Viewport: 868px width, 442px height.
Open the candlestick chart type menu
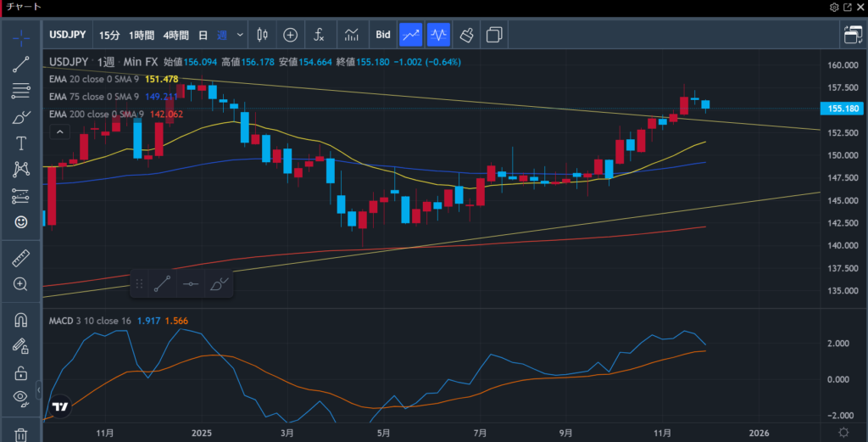click(261, 35)
